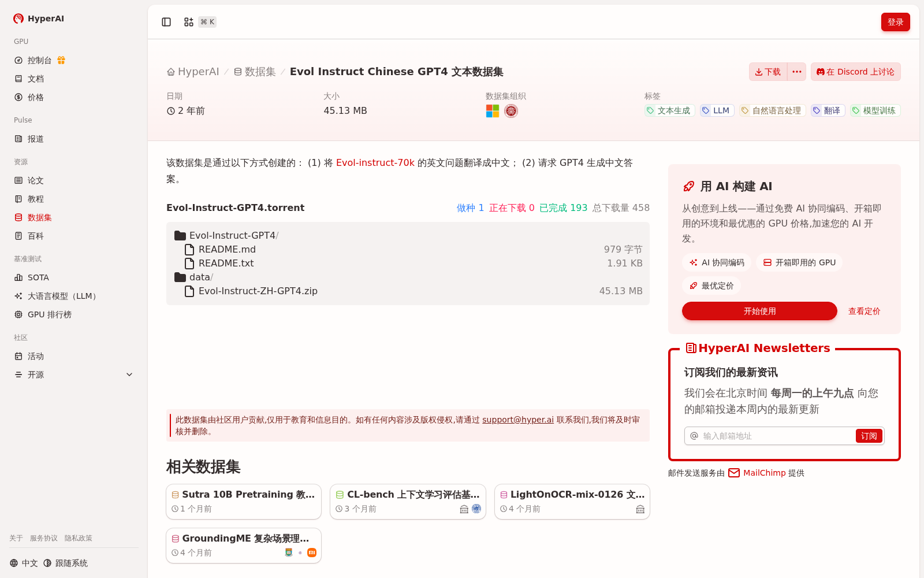Click the 总下载量 458 stat
924x578 pixels.
(621, 208)
